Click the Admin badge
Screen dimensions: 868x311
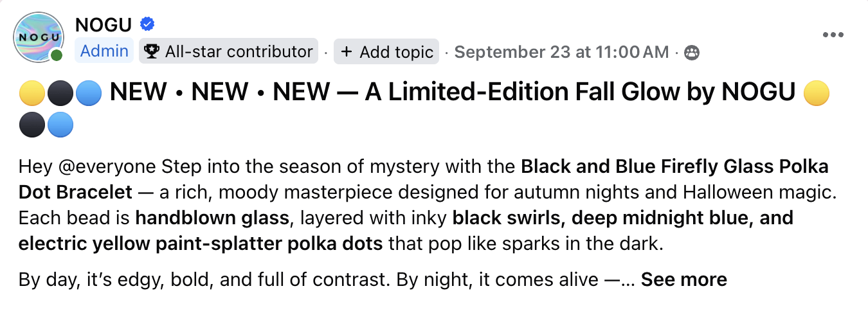tap(104, 51)
